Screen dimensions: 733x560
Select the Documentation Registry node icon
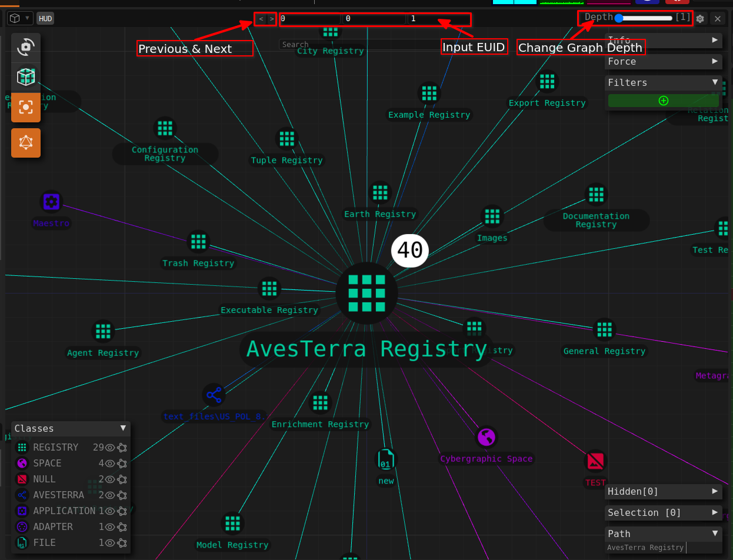pos(596,194)
